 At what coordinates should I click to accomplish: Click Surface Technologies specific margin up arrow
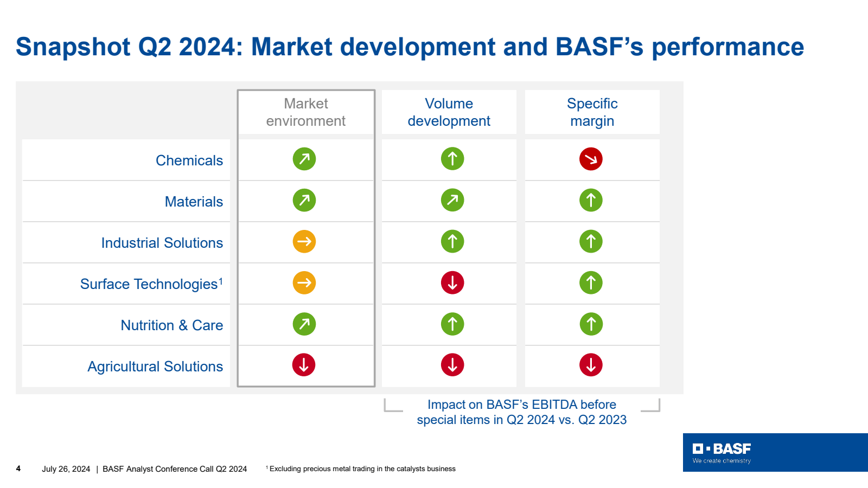pos(591,282)
